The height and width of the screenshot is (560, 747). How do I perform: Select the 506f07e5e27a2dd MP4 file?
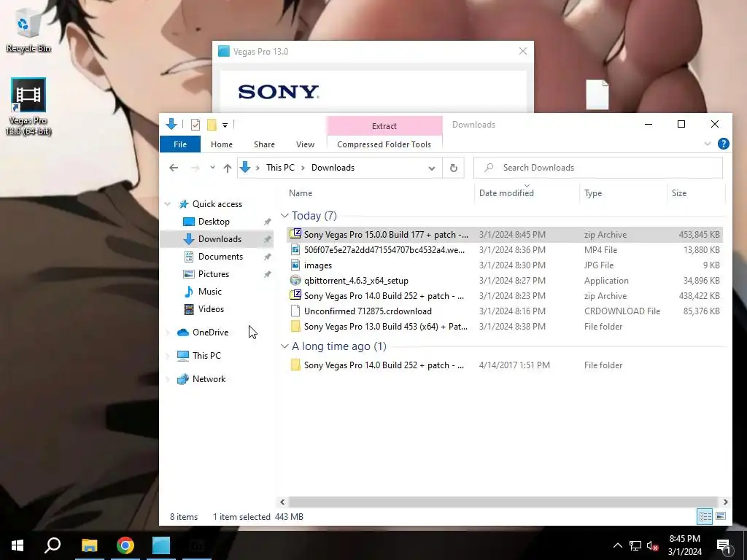tap(505, 250)
